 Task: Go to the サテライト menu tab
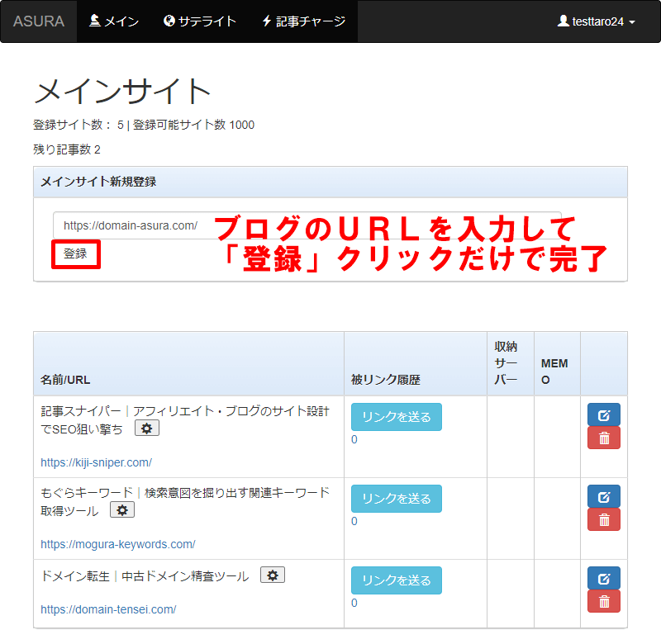(x=200, y=21)
